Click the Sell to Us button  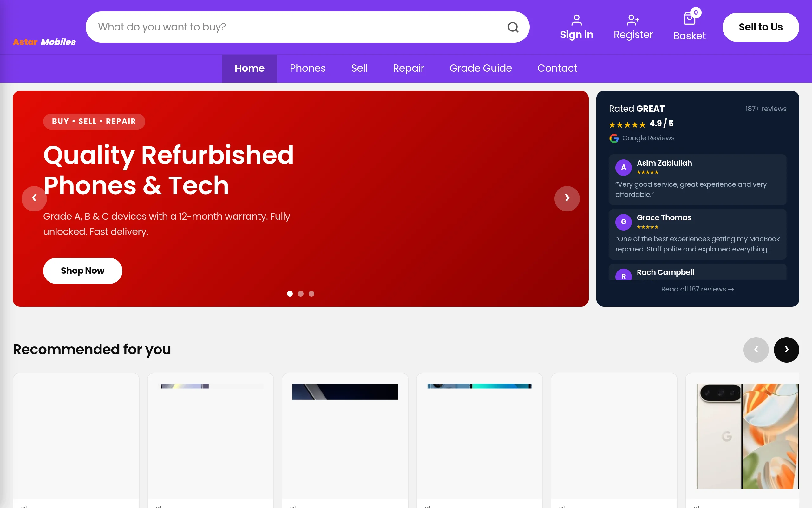coord(760,27)
